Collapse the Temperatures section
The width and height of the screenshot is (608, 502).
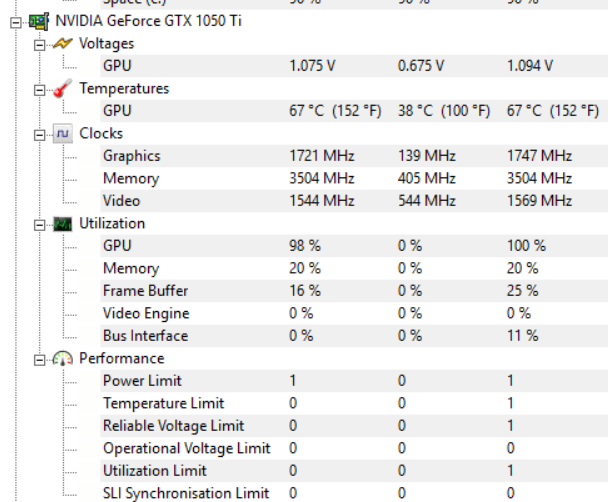(x=39, y=90)
